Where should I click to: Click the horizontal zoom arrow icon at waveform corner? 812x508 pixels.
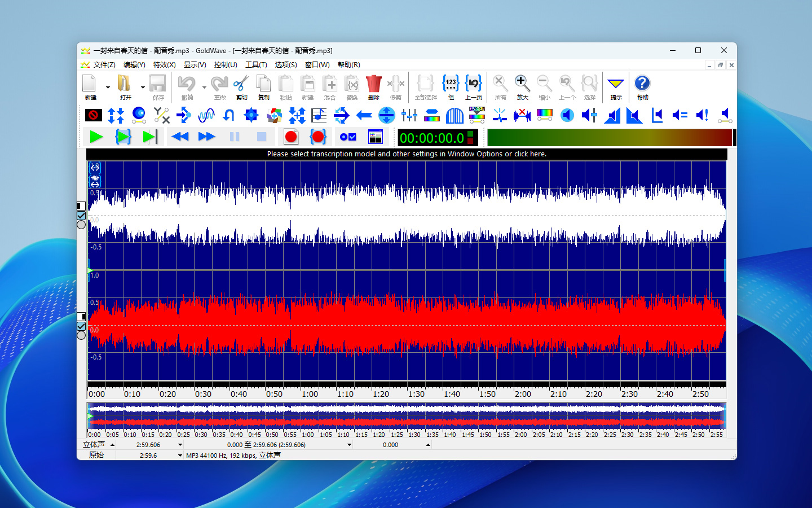pyautogui.click(x=95, y=168)
